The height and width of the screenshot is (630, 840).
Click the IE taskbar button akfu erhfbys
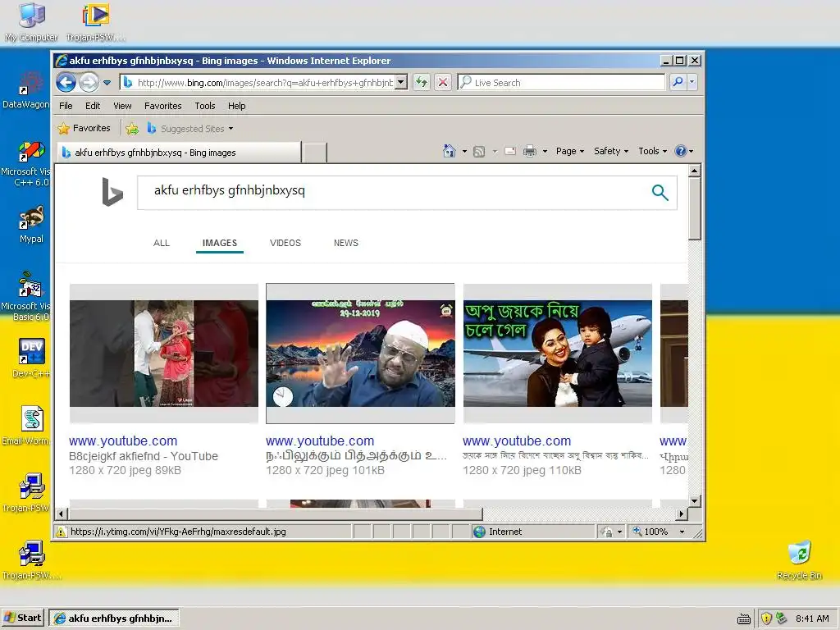coord(113,618)
